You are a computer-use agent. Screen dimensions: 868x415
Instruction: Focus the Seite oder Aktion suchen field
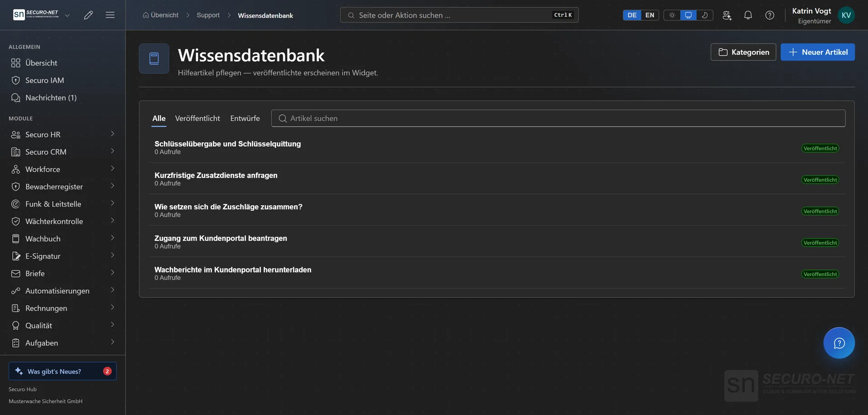pos(459,15)
